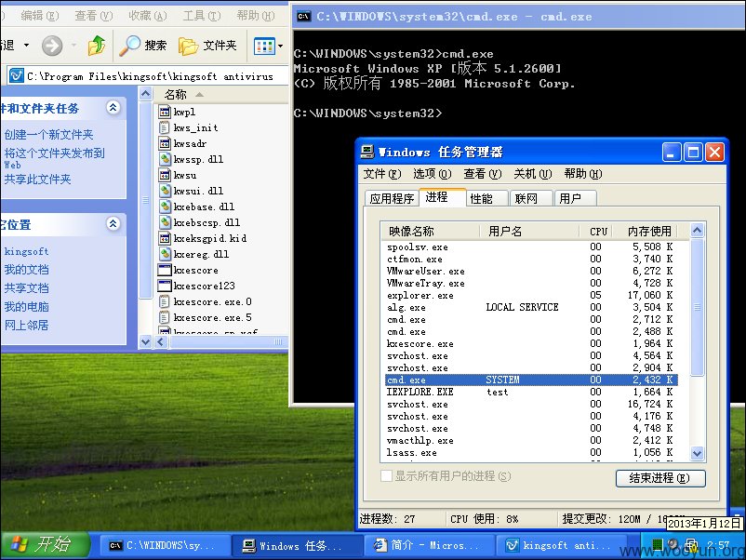Select the kxescore.exe.0 file icon
Viewport: 746px width, 560px height.
point(165,301)
